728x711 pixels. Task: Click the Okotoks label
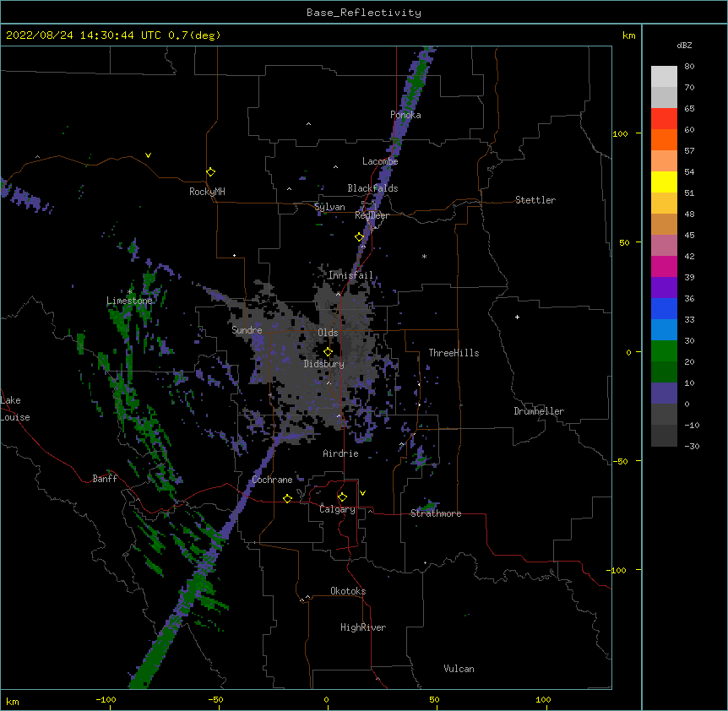pyautogui.click(x=348, y=591)
